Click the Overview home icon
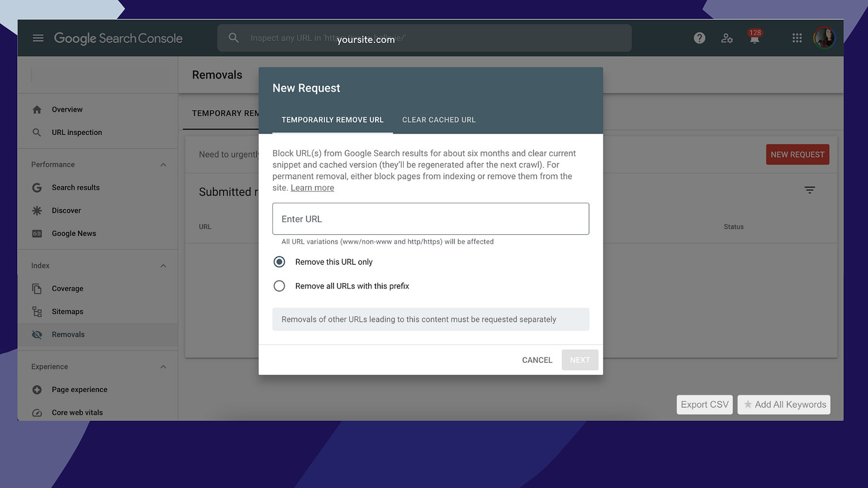The height and width of the screenshot is (488, 868). click(x=37, y=110)
